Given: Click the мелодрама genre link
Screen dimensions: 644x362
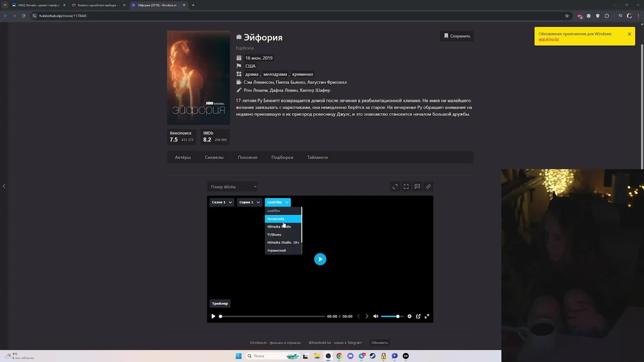Looking at the screenshot, I should pyautogui.click(x=275, y=74).
